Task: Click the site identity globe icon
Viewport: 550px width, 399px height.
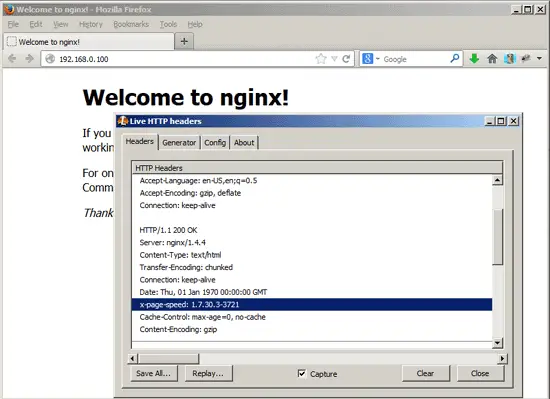Action: tap(50, 59)
